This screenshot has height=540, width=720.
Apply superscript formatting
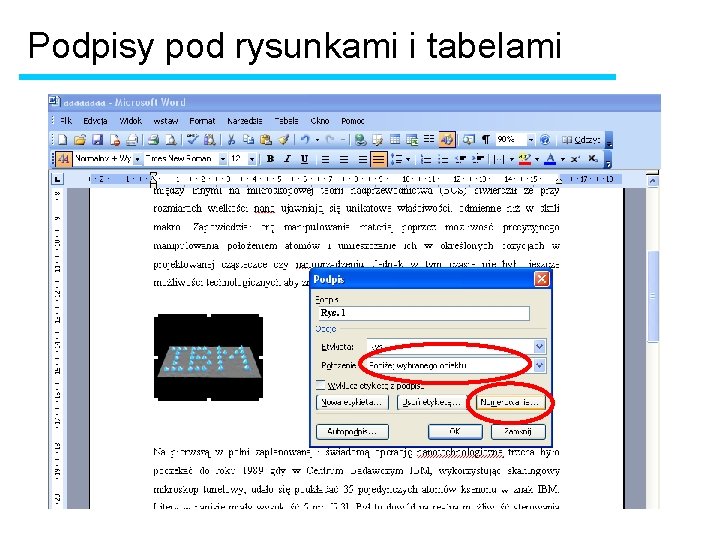pos(575,159)
